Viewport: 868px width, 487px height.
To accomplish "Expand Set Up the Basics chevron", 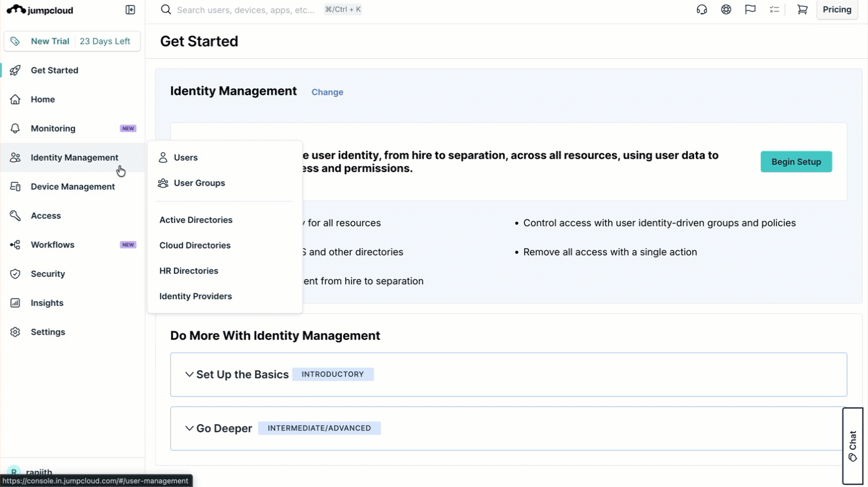I will click(x=189, y=374).
